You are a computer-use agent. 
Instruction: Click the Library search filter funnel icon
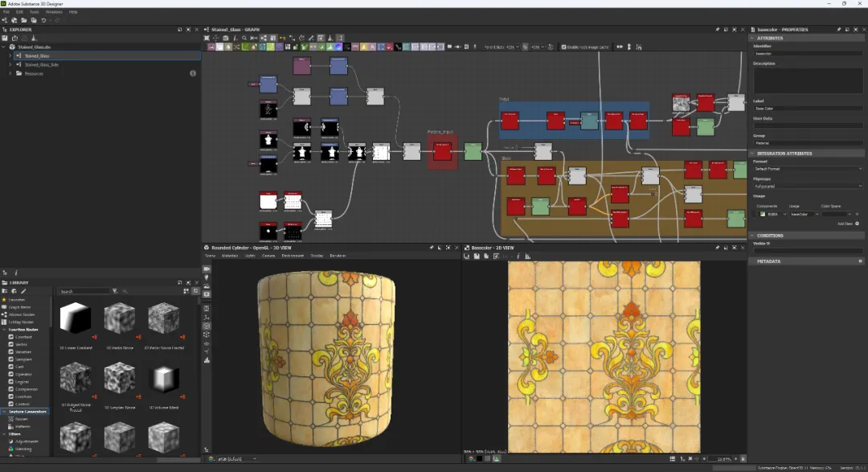point(115,291)
